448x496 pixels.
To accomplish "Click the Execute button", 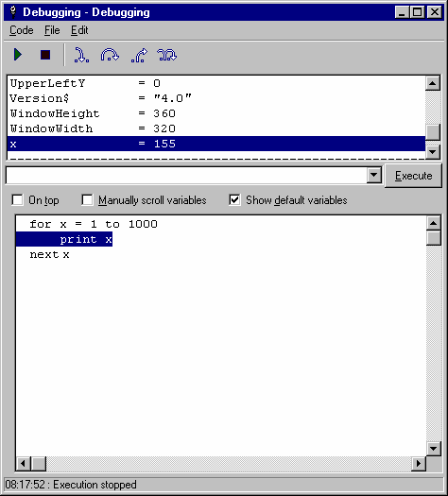I will pos(413,176).
